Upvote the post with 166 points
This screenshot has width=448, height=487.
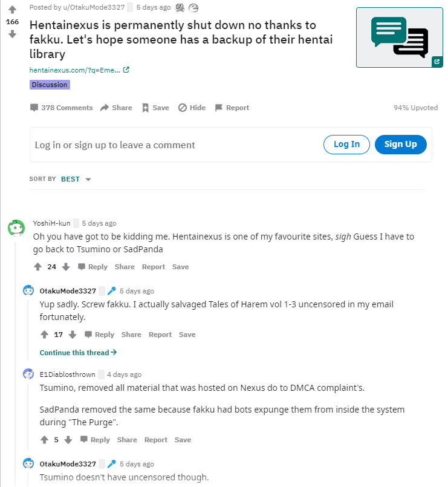(12, 10)
